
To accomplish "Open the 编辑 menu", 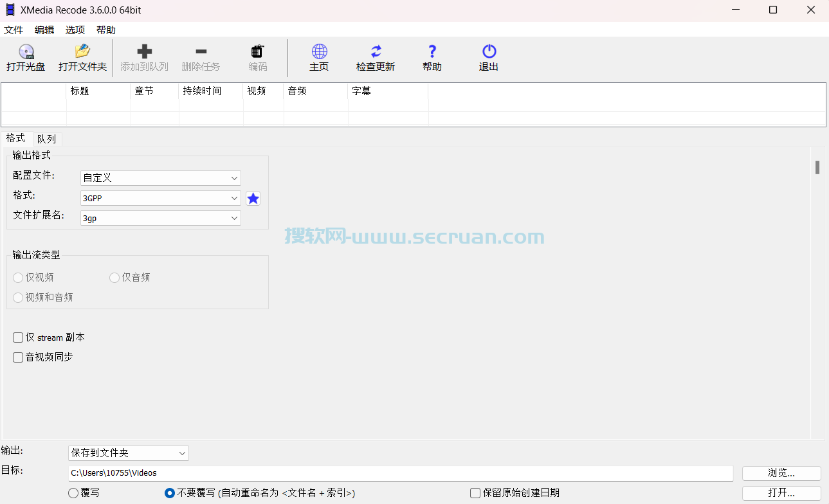I will pos(44,30).
